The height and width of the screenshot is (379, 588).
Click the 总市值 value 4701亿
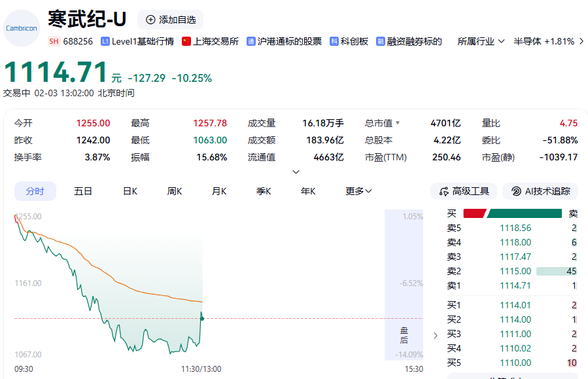(445, 123)
